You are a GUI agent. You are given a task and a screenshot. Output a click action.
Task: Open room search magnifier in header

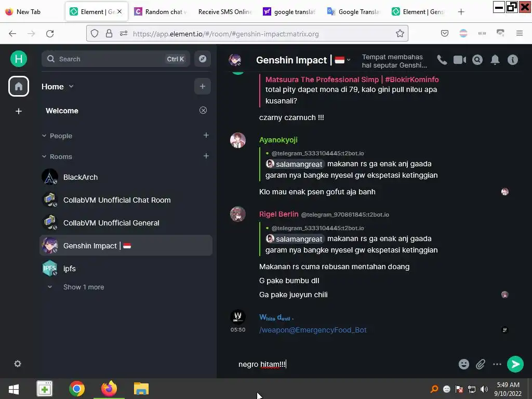477,60
